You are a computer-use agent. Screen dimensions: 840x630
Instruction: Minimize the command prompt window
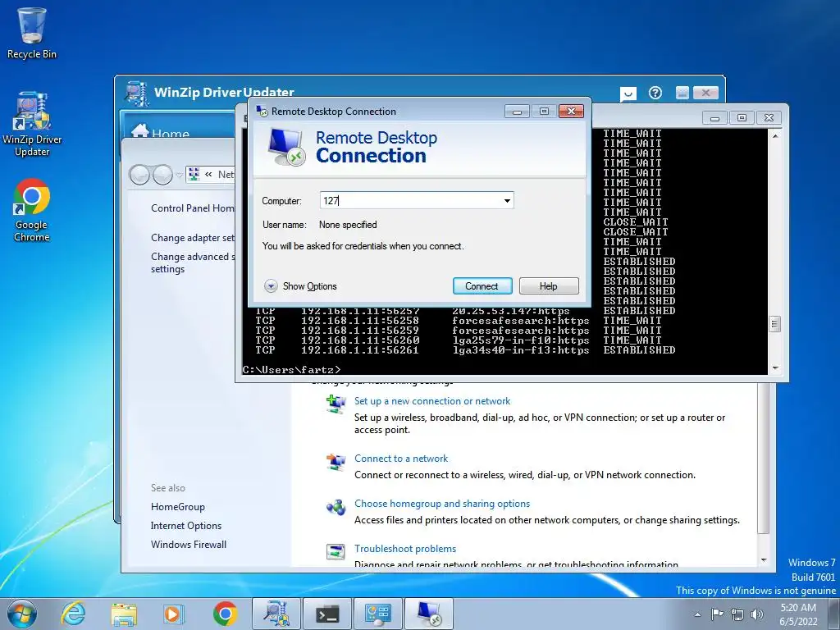coord(714,118)
